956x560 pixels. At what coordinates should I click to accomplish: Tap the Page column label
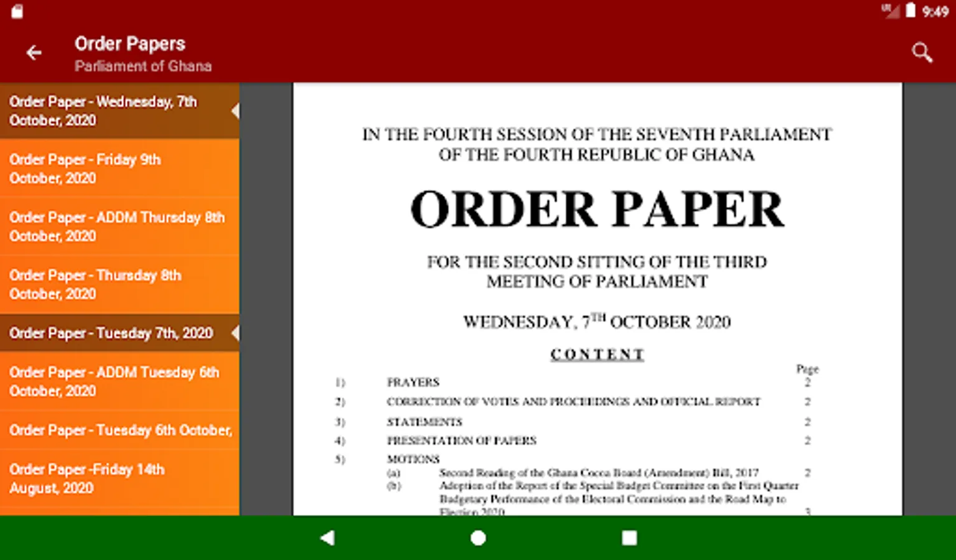pos(807,369)
